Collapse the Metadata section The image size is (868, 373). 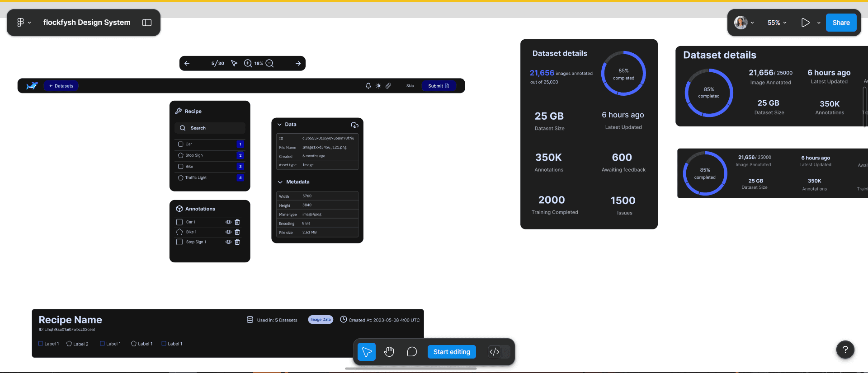(x=280, y=182)
